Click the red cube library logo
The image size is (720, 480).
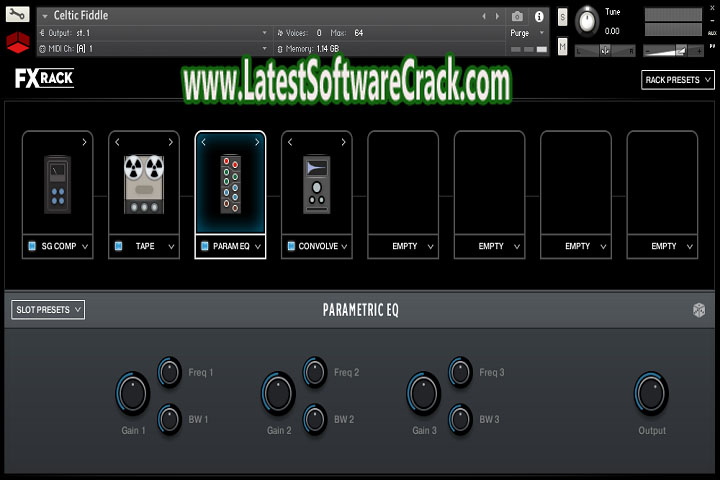coord(18,42)
